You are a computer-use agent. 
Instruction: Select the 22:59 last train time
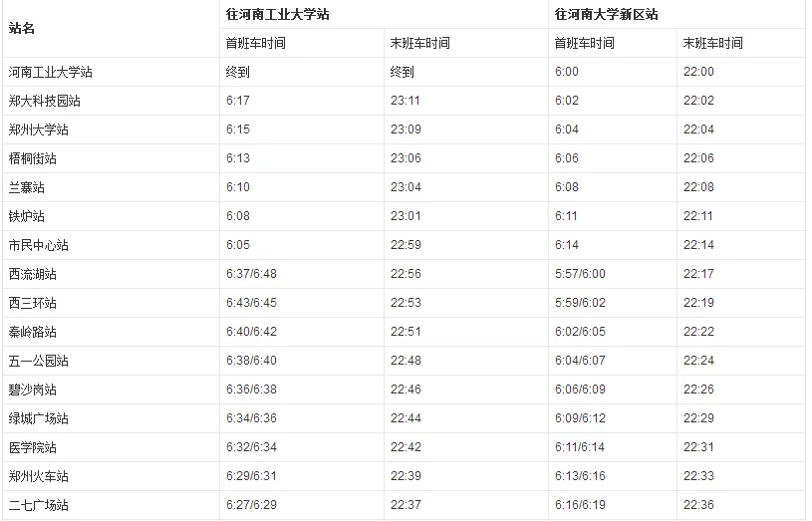click(406, 245)
